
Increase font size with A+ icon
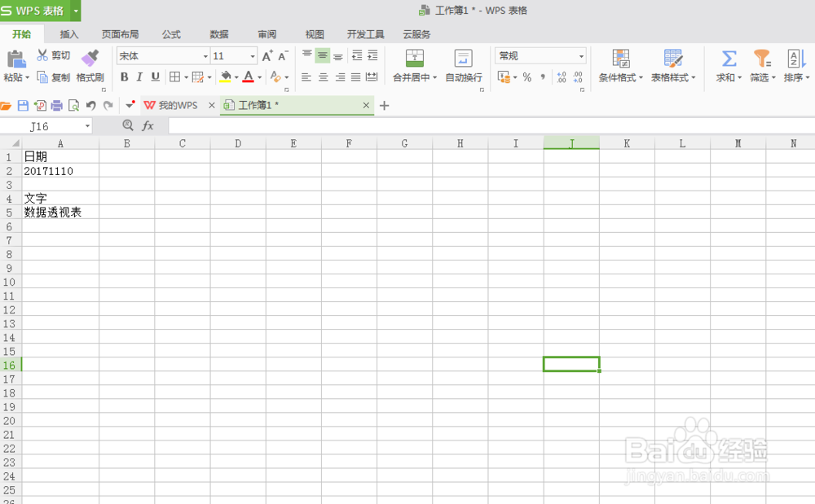pyautogui.click(x=267, y=55)
